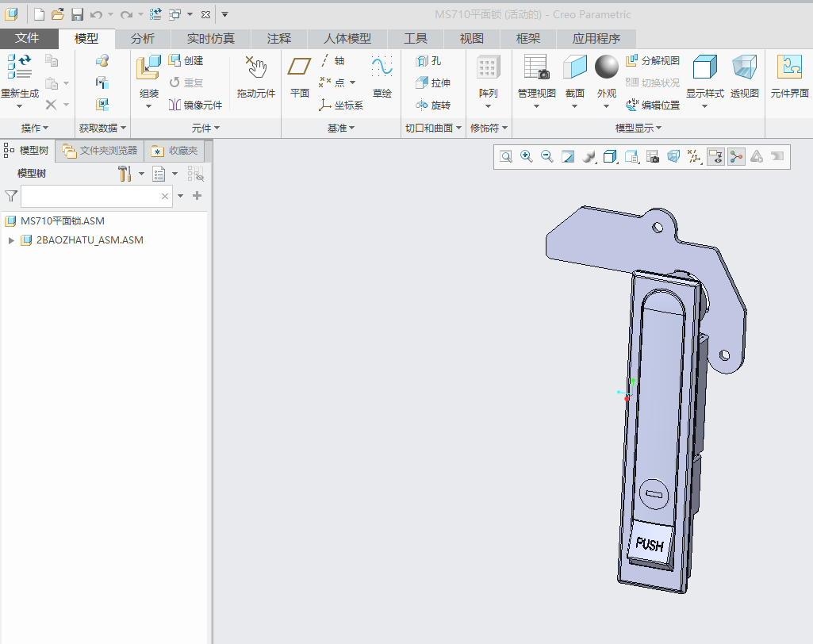The image size is (813, 644).
Task: Open the 外观 appearance sphere
Action: pos(607,67)
